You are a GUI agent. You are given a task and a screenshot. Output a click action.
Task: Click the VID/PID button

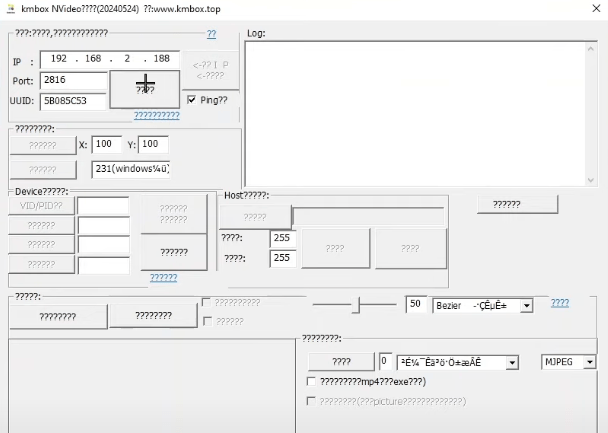(41, 205)
